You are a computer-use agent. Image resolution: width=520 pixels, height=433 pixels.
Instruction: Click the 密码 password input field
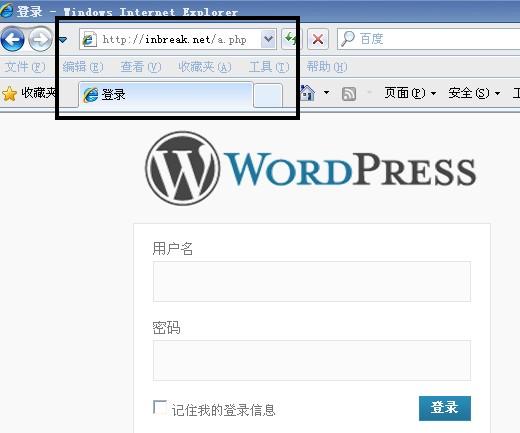pos(312,360)
